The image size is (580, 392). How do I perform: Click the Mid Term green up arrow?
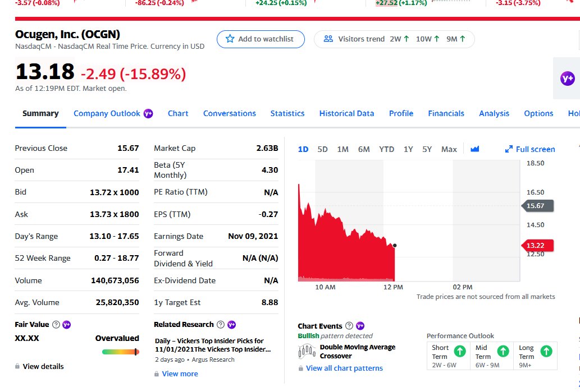(x=503, y=351)
